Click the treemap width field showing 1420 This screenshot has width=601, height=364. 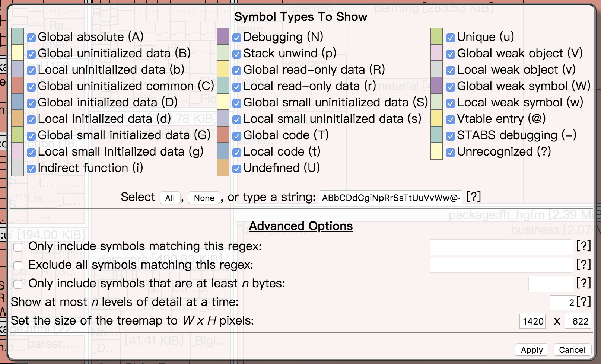(532, 321)
